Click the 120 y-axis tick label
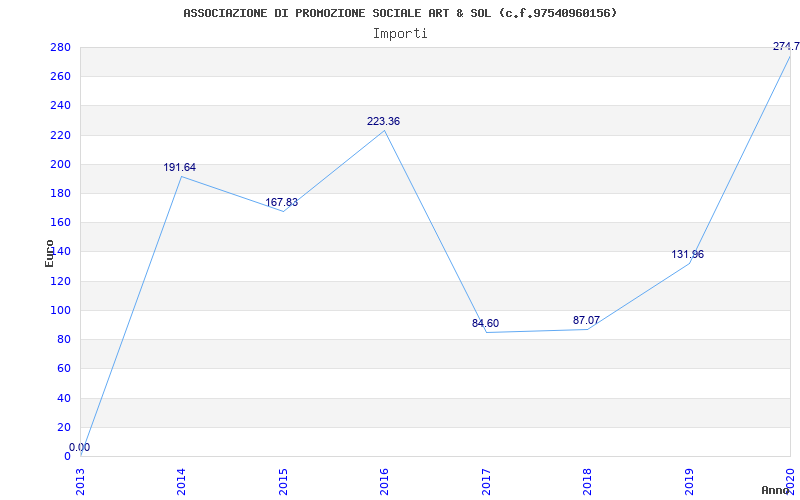This screenshot has width=800, height=500. point(60,281)
